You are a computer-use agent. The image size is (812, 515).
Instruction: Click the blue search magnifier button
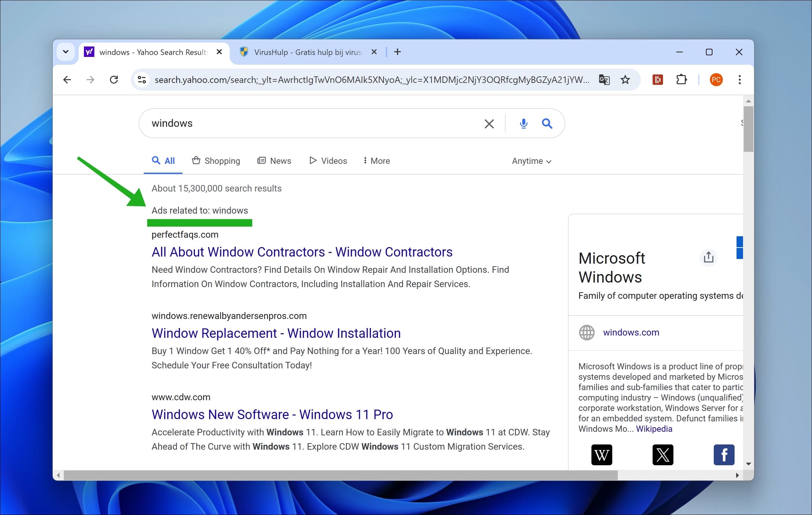547,123
